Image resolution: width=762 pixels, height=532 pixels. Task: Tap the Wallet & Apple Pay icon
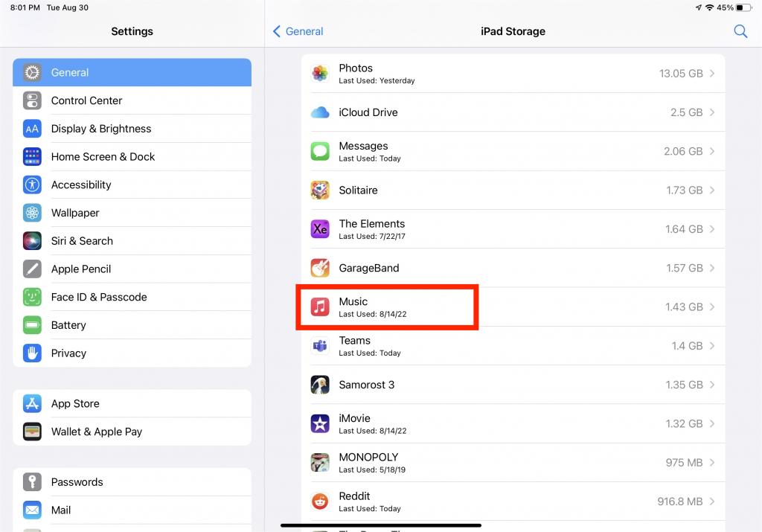[32, 432]
